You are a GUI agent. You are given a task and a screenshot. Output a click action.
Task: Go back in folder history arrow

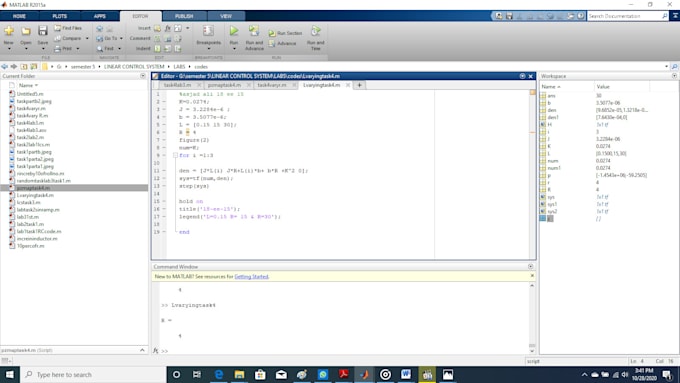(x=5, y=66)
